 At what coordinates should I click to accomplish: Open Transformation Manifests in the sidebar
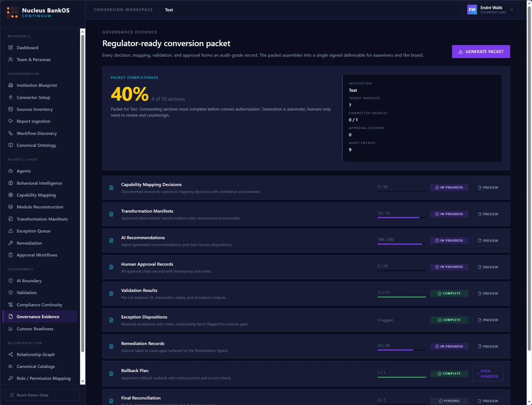(40, 219)
